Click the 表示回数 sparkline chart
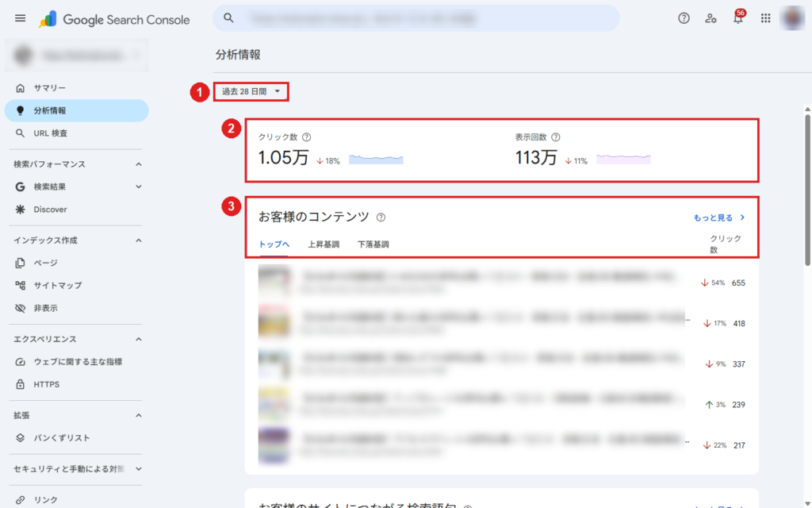The width and height of the screenshot is (812, 508). click(623, 159)
